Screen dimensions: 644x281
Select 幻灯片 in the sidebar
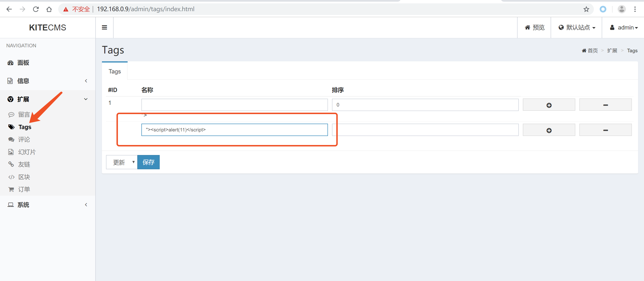pyautogui.click(x=27, y=152)
